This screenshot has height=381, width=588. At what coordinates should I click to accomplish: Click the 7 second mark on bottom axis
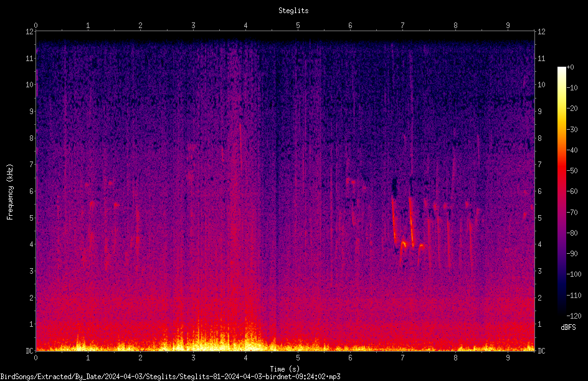(403, 358)
